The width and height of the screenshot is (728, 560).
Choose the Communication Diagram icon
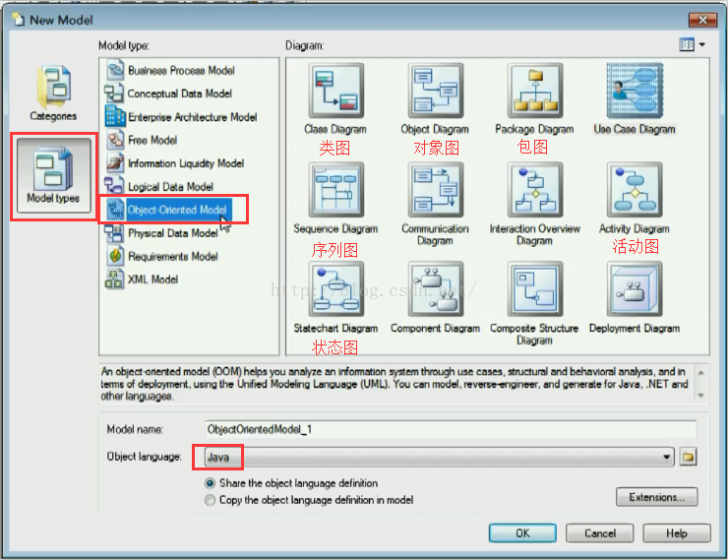pyautogui.click(x=436, y=189)
